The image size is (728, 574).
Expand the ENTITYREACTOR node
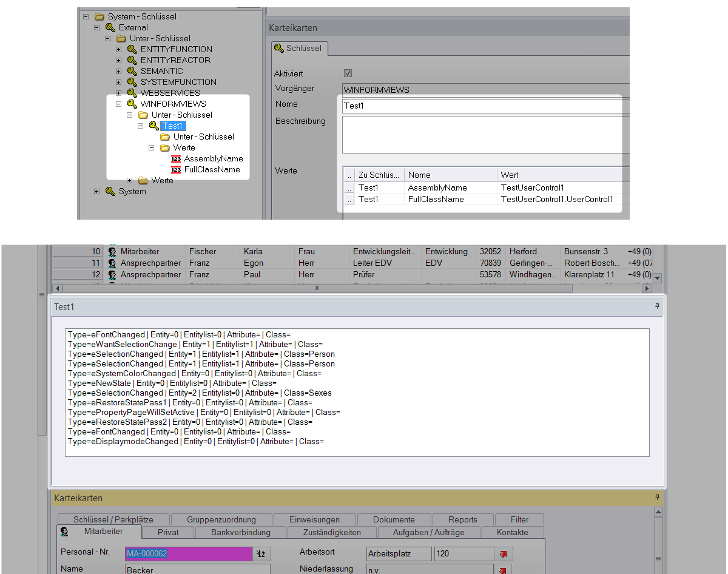tap(119, 60)
